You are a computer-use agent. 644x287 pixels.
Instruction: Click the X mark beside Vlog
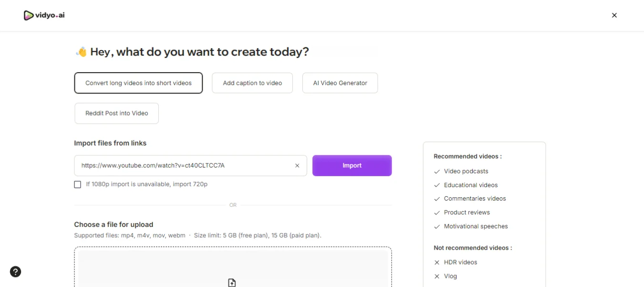click(436, 276)
